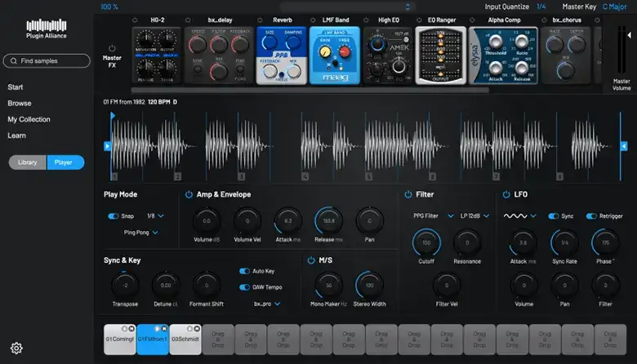Open the bx_pro algorithm dropdown
The width and height of the screenshot is (637, 364).
(267, 304)
